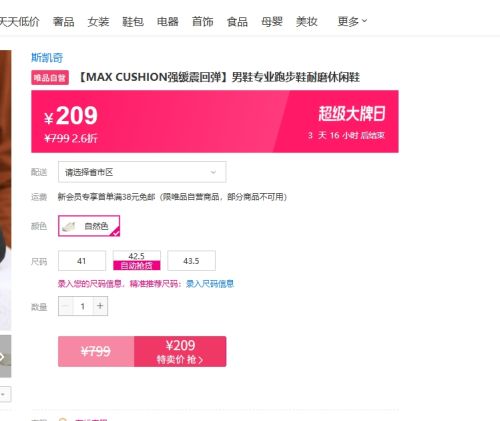The width and height of the screenshot is (500, 421).
Task: Open the 天天低价 navigation item
Action: click(x=20, y=22)
